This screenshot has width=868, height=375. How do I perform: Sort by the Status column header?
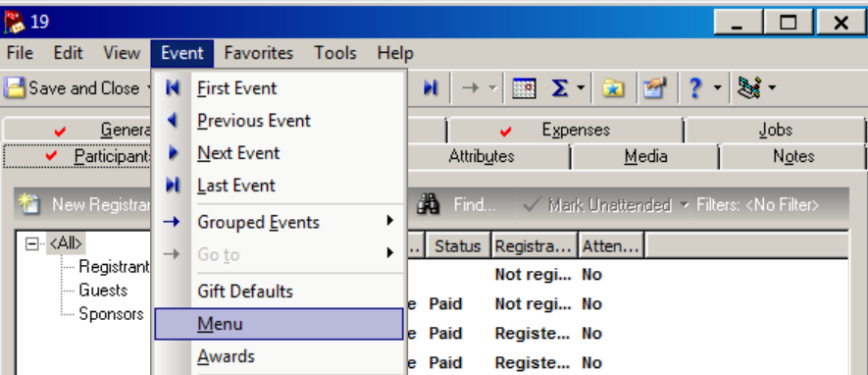point(457,246)
